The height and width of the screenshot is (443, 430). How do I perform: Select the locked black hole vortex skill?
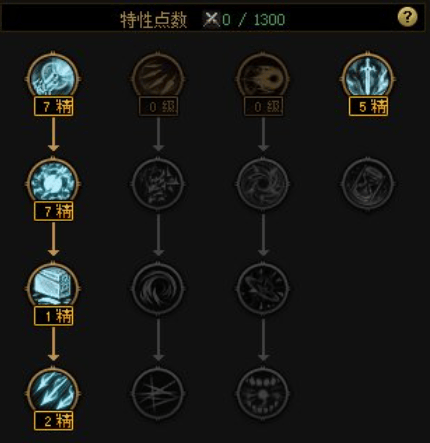click(263, 184)
